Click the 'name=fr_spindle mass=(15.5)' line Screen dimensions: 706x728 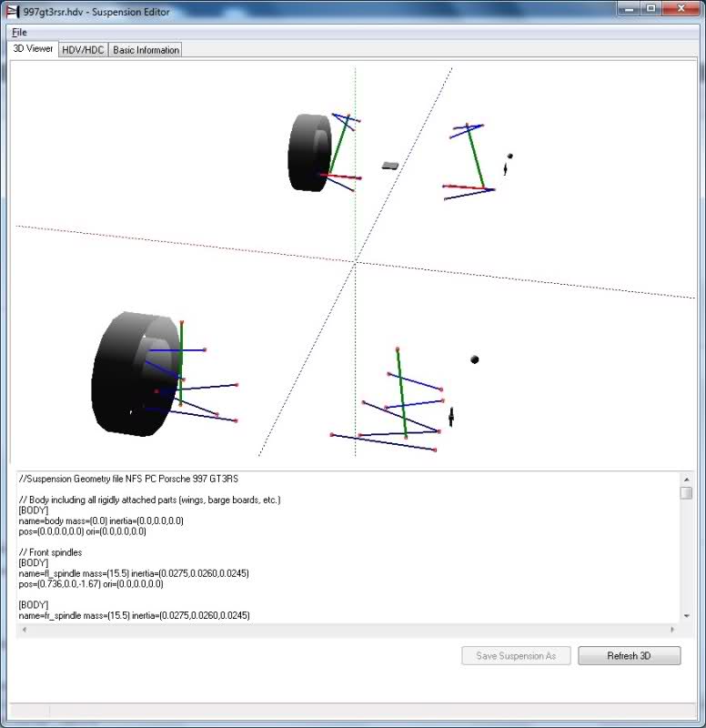[134, 615]
